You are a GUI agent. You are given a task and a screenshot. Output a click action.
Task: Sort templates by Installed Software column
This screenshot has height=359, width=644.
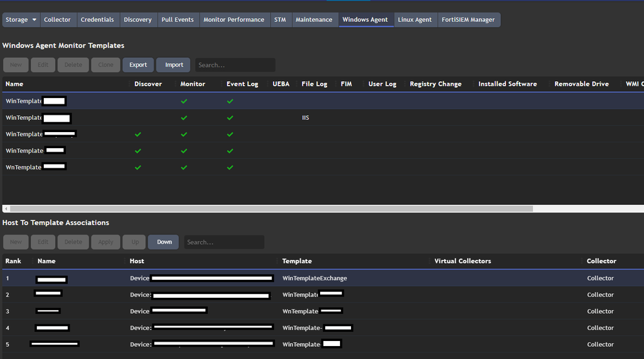tap(507, 84)
